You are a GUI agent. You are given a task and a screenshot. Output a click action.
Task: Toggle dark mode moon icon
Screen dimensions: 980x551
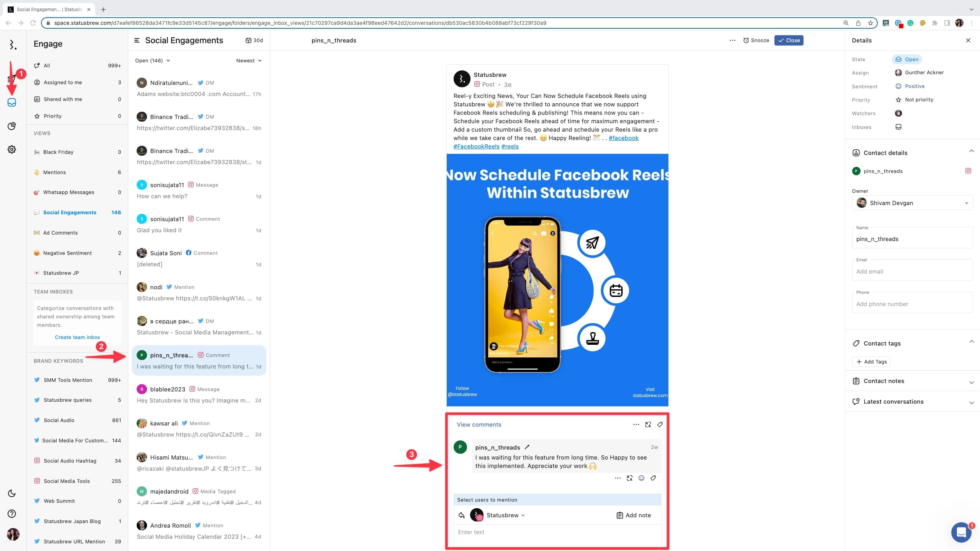pyautogui.click(x=12, y=494)
